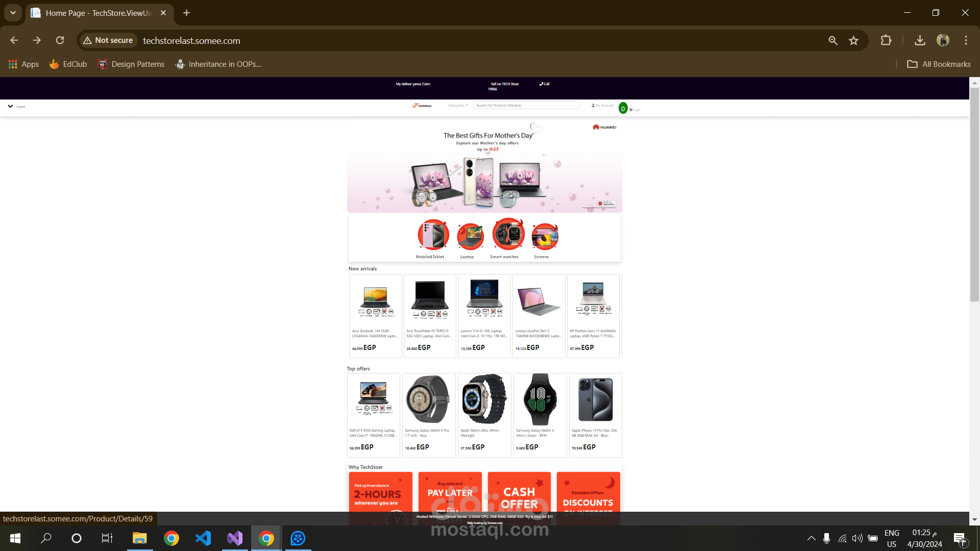
Task: Select the Laptop category icon
Action: tap(470, 236)
